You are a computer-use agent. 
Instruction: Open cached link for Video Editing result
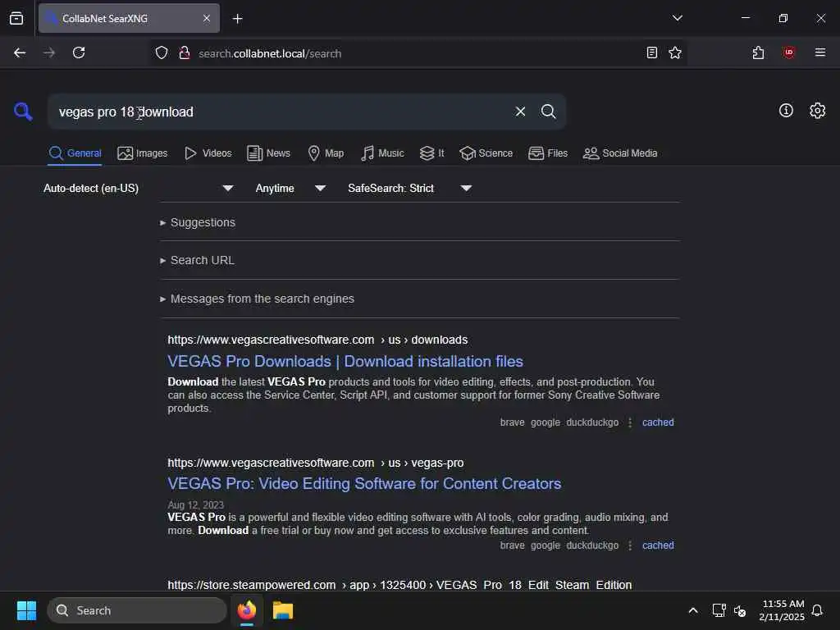pos(658,546)
